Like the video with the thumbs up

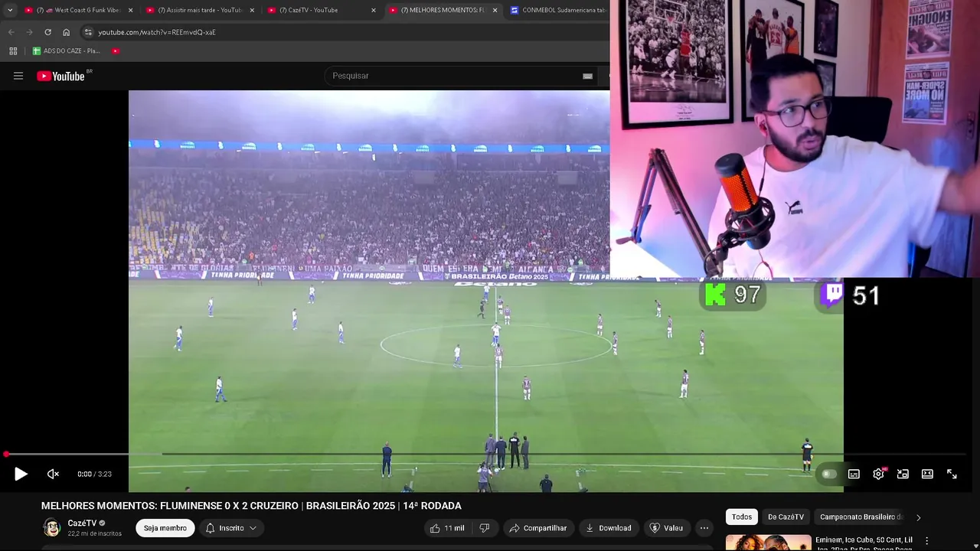click(447, 528)
